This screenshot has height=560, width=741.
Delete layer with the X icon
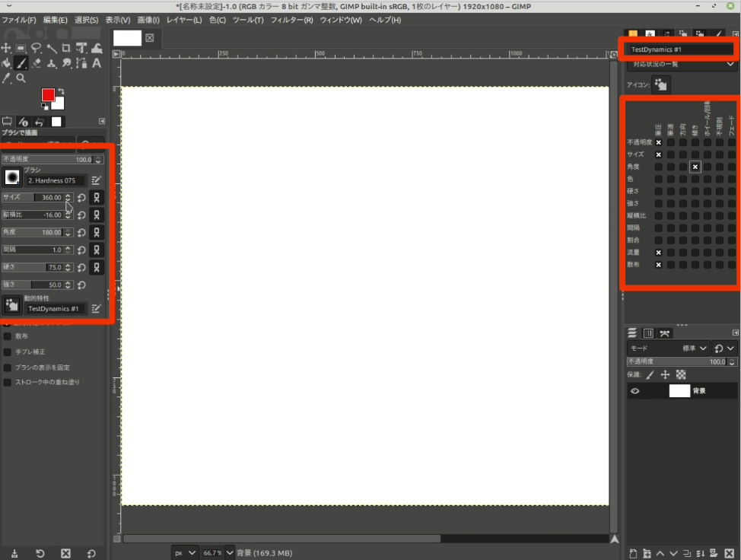click(x=731, y=553)
